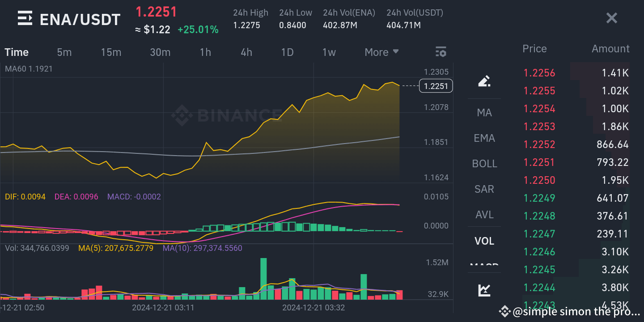This screenshot has height=322, width=644.
Task: Show the MACD indicator panel
Action: (x=484, y=266)
